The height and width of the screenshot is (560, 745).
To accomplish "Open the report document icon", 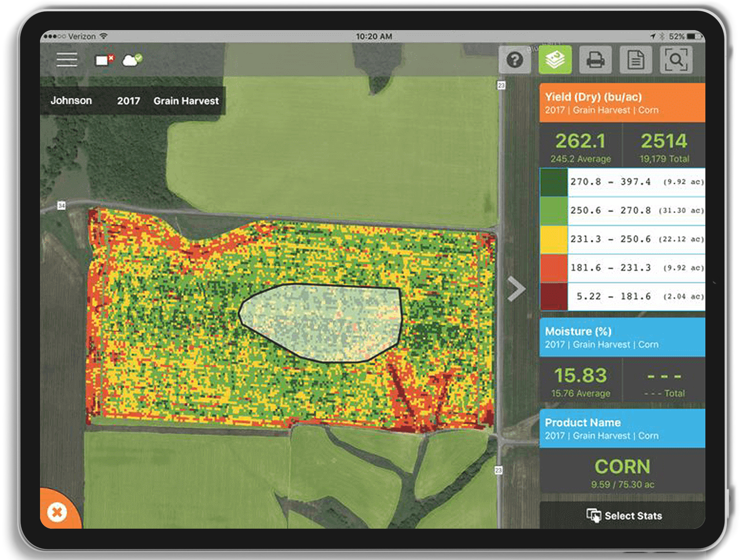I will pyautogui.click(x=636, y=60).
